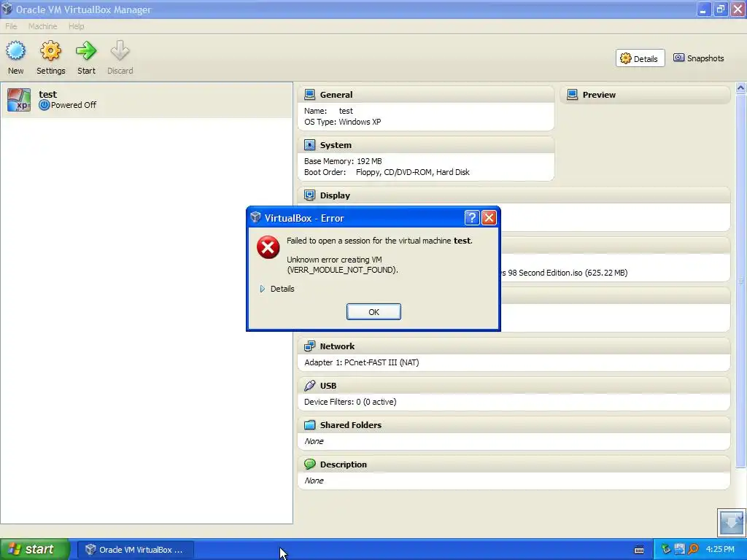Click the help question-mark button in error dialog
This screenshot has width=747, height=560.
pyautogui.click(x=472, y=218)
